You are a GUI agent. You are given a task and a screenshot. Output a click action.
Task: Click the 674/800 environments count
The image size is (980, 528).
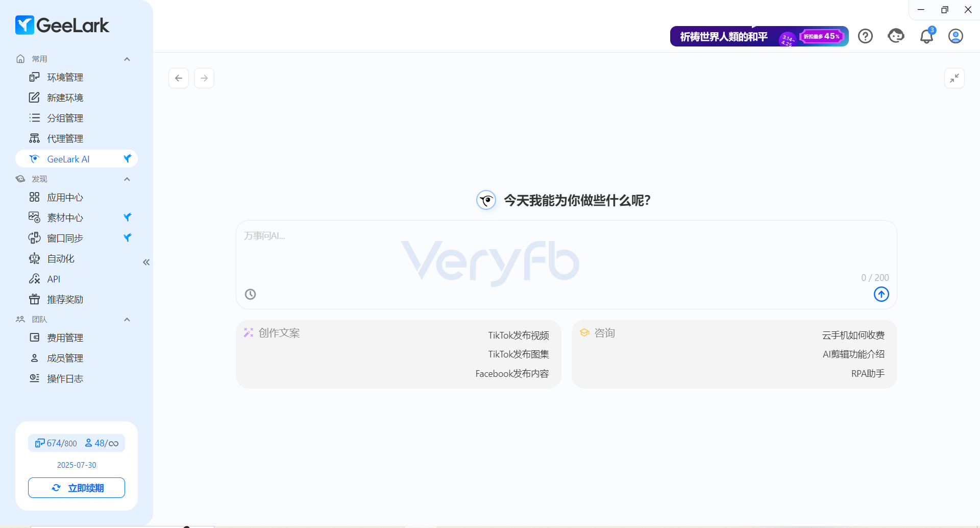[x=56, y=443]
